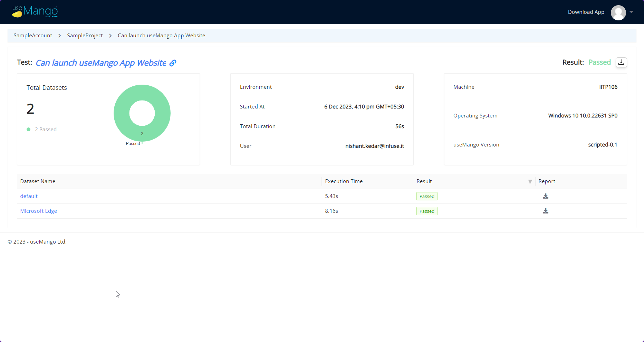
Task: Download report for default dataset
Action: (x=546, y=196)
